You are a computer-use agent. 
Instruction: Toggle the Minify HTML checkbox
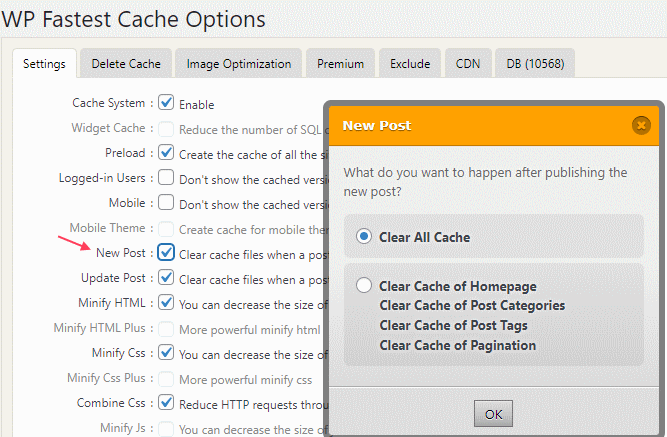[x=166, y=303]
